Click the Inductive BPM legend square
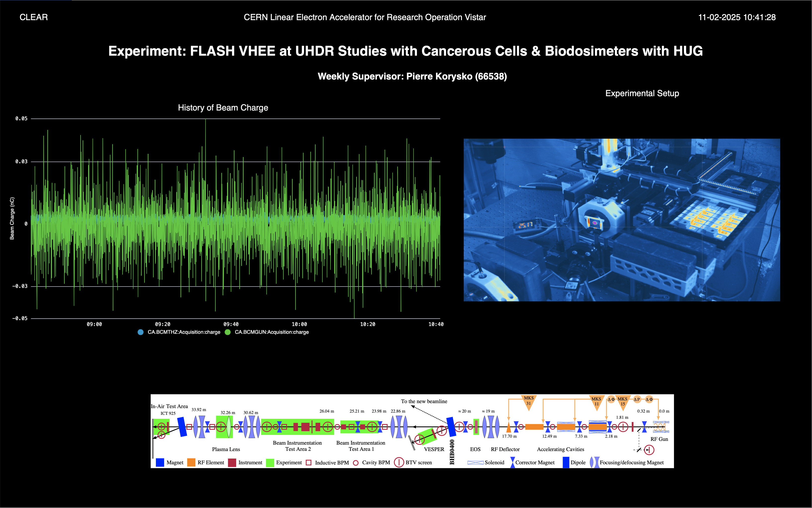This screenshot has height=508, width=812. click(309, 463)
